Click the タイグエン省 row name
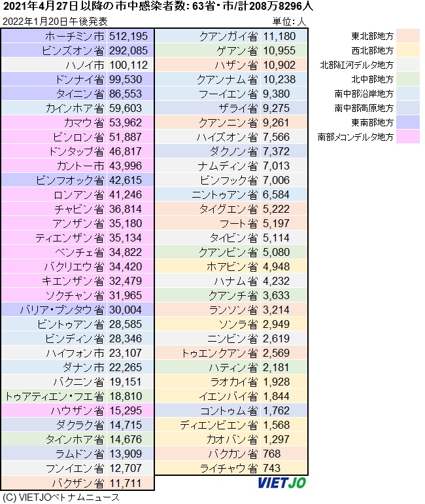 pos(228,209)
